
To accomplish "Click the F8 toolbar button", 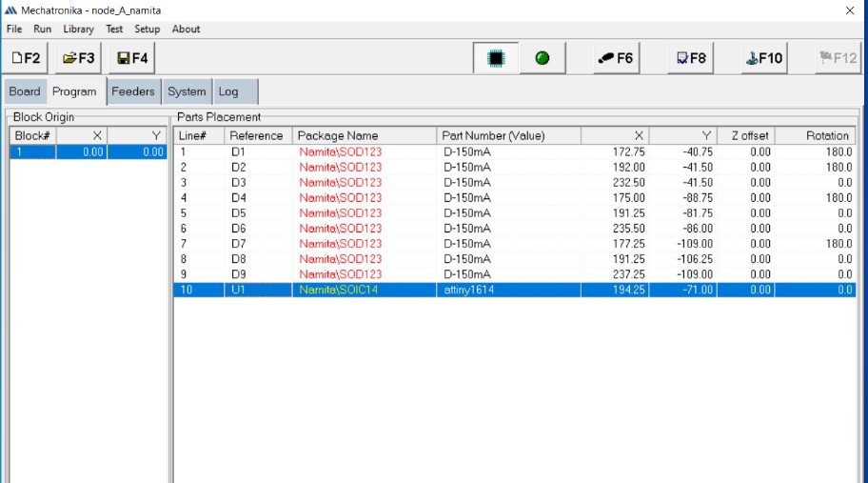I will (x=690, y=57).
